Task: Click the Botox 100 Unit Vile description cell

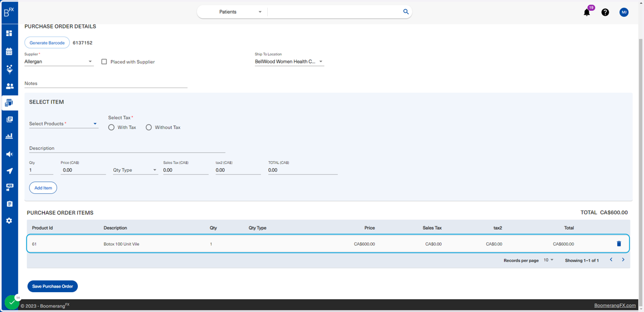Action: click(x=121, y=244)
